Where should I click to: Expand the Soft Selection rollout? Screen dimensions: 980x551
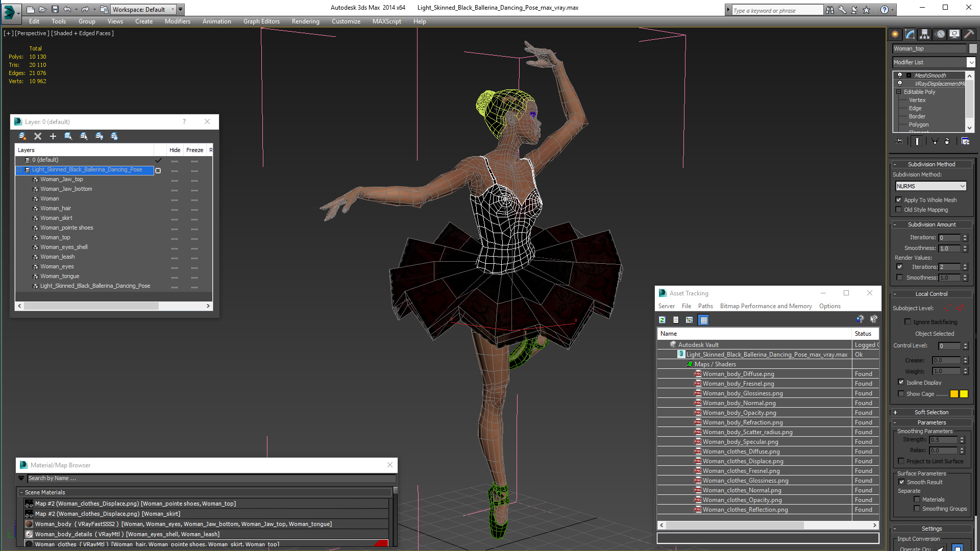pos(932,412)
